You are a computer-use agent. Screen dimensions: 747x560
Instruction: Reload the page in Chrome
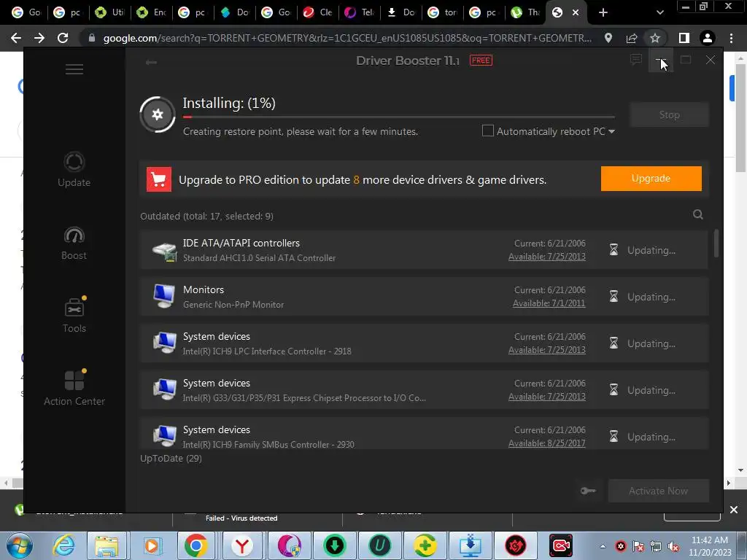click(63, 38)
